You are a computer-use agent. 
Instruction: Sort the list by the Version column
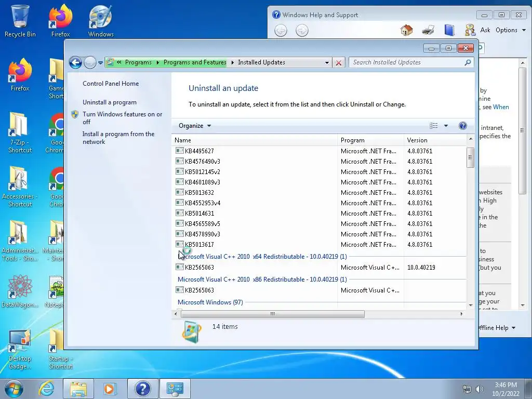pos(435,140)
